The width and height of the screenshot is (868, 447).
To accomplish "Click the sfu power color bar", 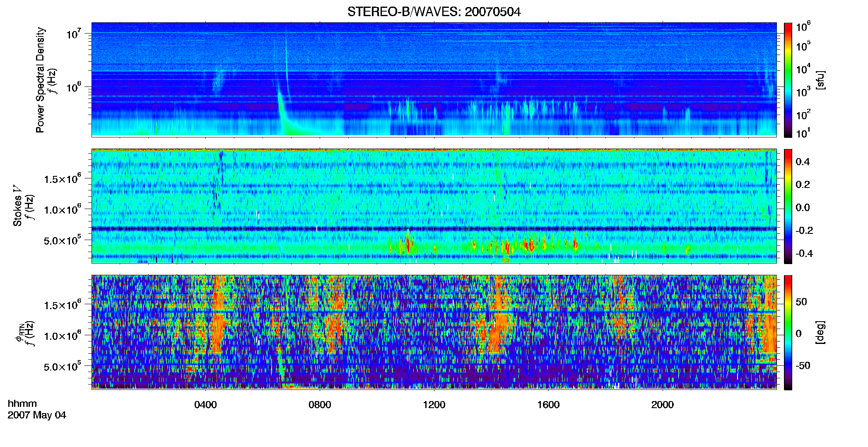I will point(788,80).
